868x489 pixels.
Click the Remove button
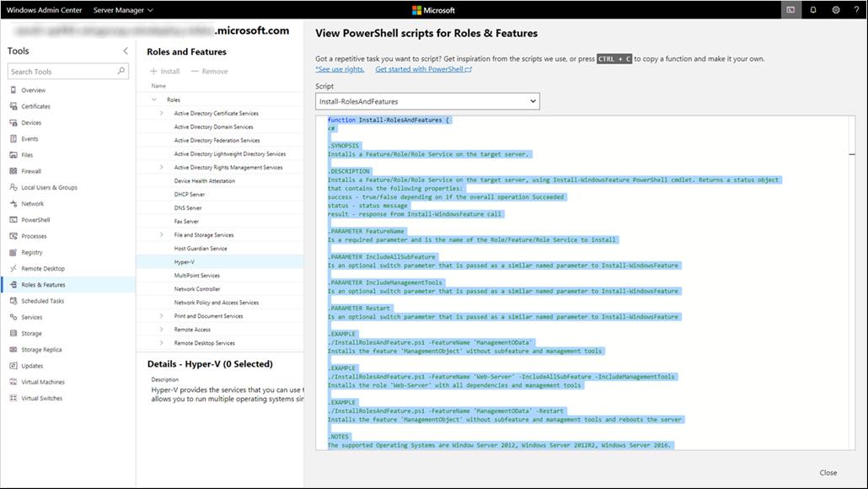(x=209, y=72)
